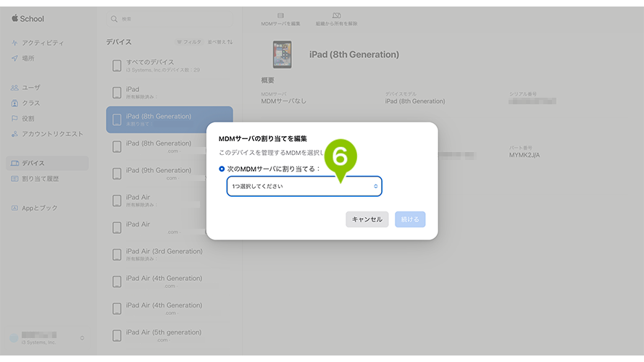This screenshot has width=644, height=362.
Task: Open アカウントリクエスト in the sidebar
Action: point(52,134)
